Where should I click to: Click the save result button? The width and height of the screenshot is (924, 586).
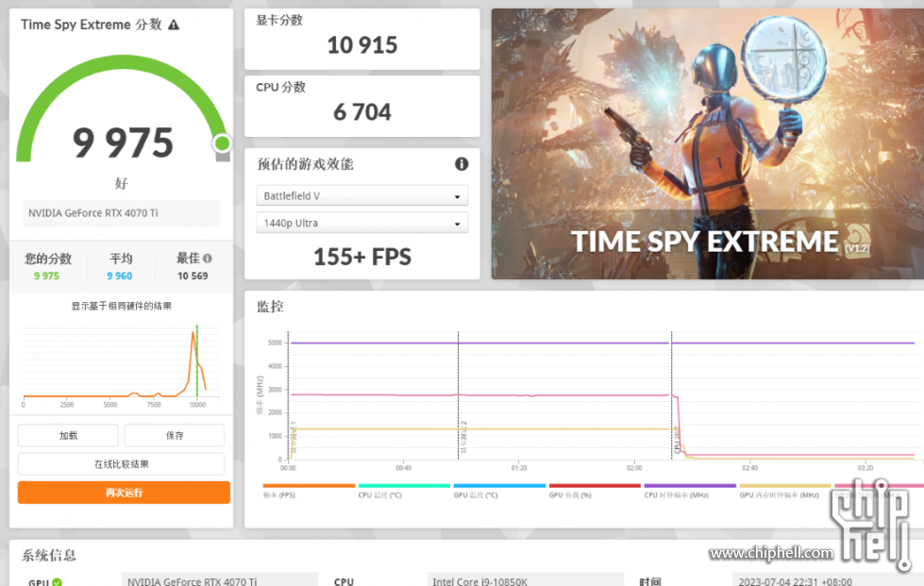click(x=175, y=435)
